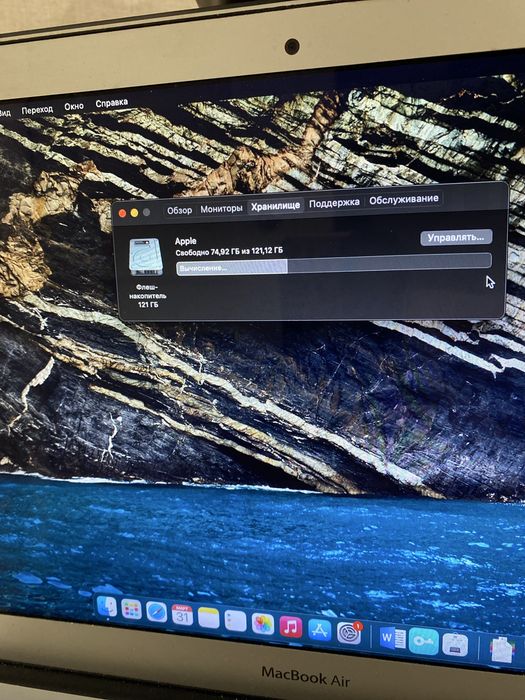
Task: Open the document stack at Dock's end
Action: tap(502, 650)
